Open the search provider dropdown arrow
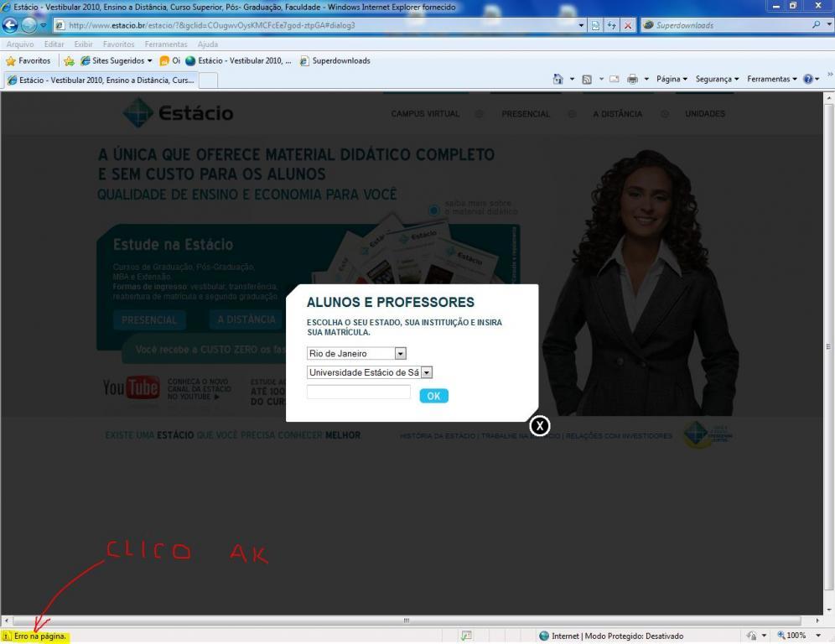The height and width of the screenshot is (644, 835). click(x=828, y=24)
